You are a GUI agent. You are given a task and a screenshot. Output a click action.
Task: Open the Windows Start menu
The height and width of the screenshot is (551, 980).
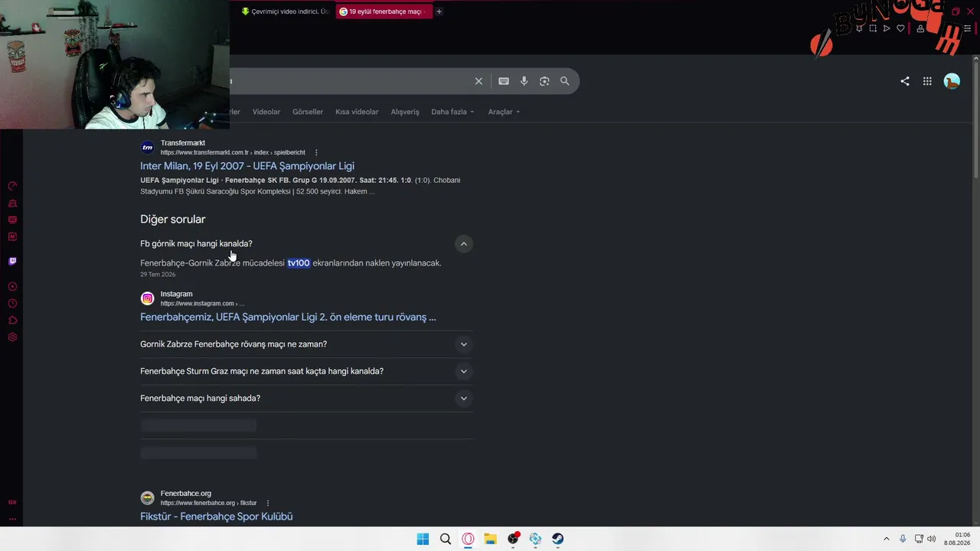[x=423, y=539]
